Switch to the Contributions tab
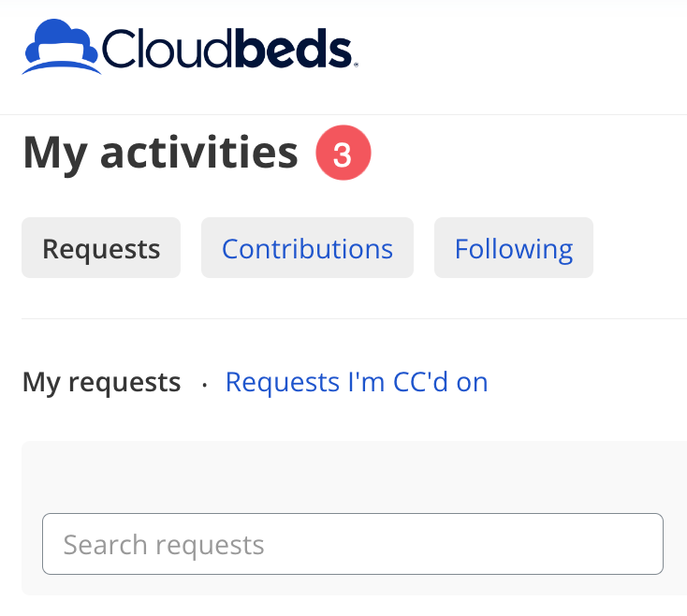The height and width of the screenshot is (616, 687). (x=307, y=248)
